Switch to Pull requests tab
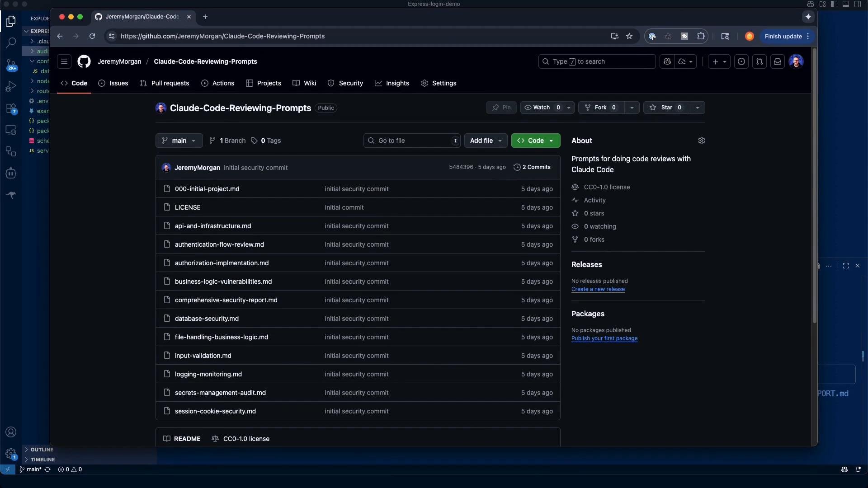Screen dimensions: 868x488 coord(165,83)
